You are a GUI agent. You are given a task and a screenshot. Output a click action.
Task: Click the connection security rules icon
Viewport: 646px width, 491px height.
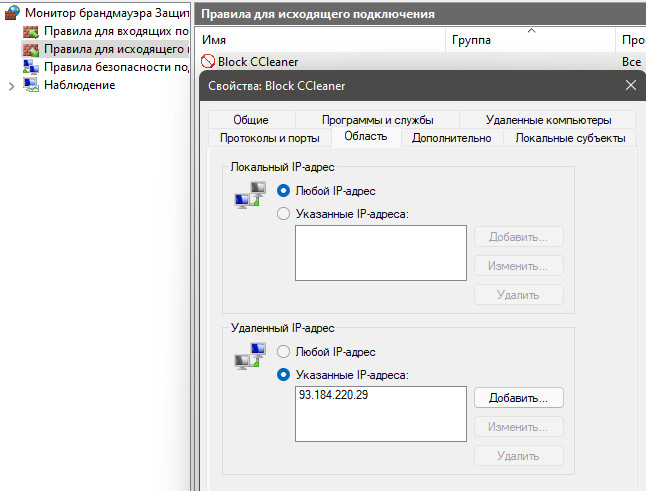pyautogui.click(x=31, y=67)
